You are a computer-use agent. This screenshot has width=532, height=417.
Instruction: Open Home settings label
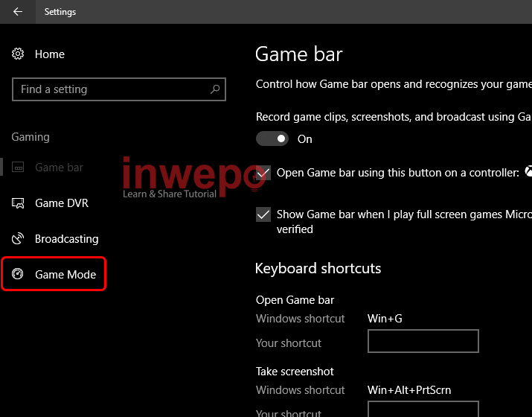click(x=50, y=54)
